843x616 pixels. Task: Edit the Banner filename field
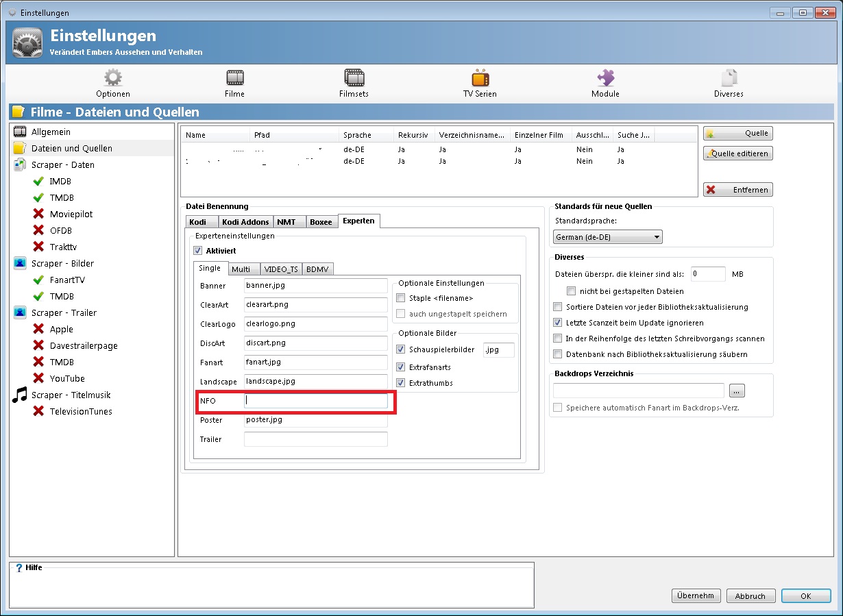point(316,286)
